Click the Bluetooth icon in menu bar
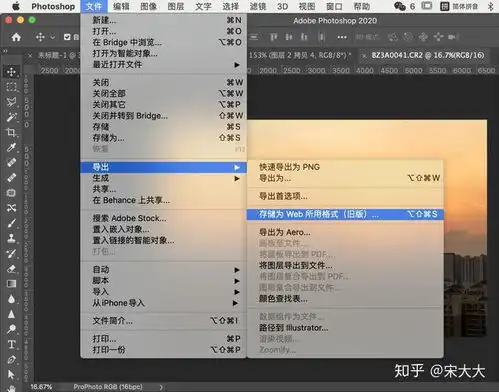499x392 pixels. pos(490,6)
